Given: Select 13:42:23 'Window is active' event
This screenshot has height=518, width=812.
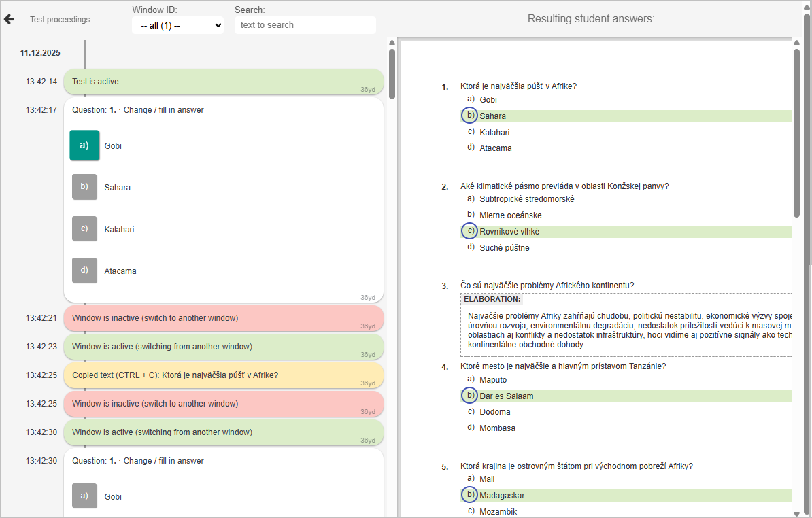Looking at the screenshot, I should coord(223,347).
